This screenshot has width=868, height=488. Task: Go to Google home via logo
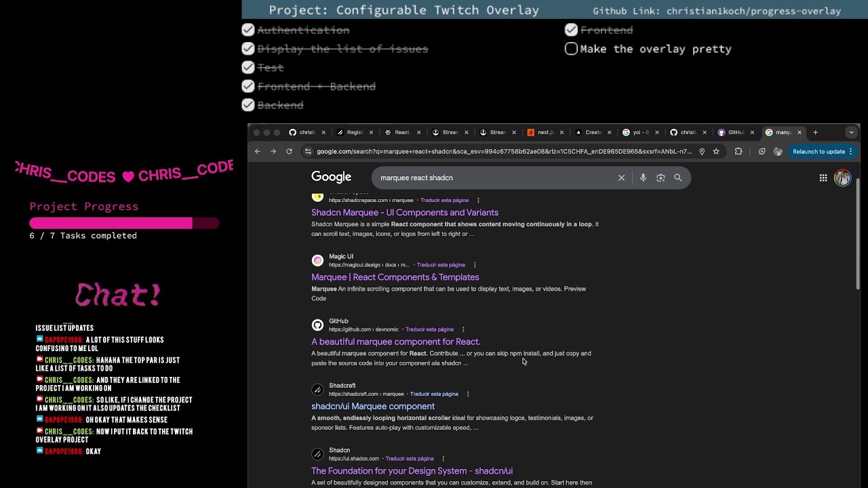point(331,178)
